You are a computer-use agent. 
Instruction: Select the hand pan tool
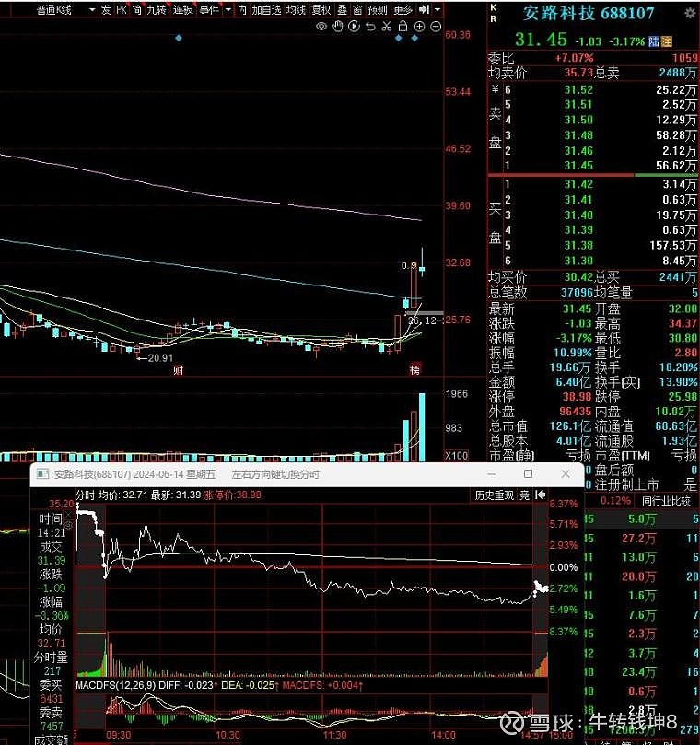click(338, 27)
